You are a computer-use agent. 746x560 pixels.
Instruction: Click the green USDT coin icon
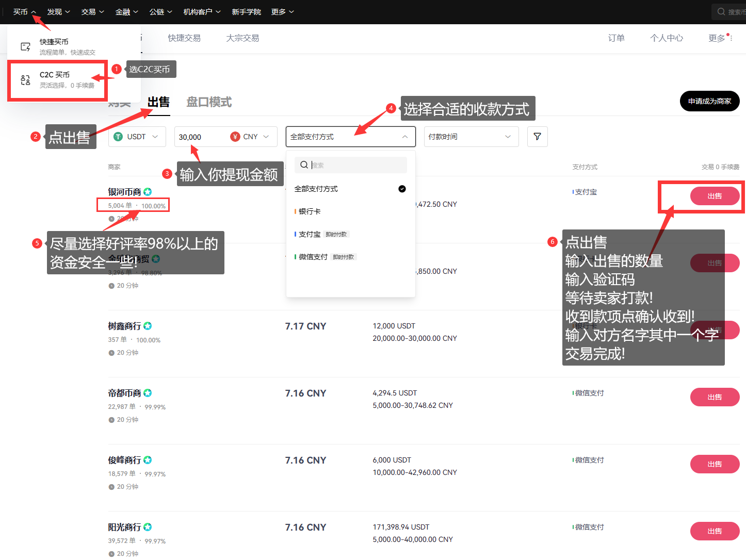pos(118,137)
